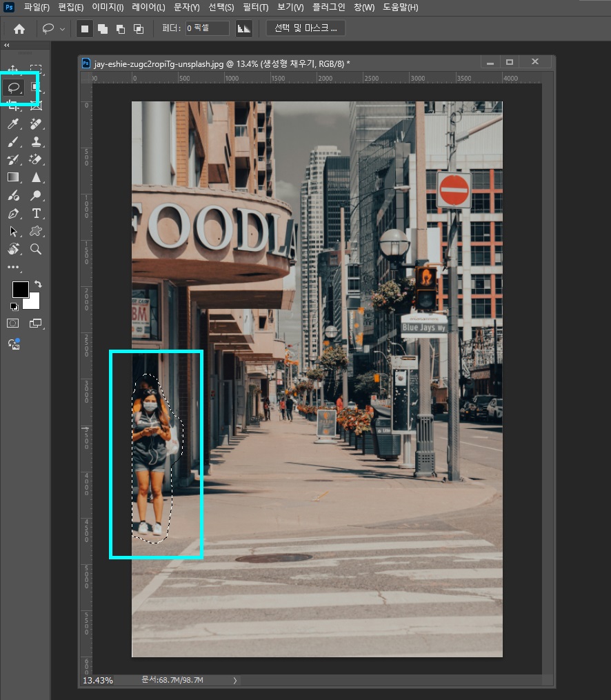The height and width of the screenshot is (700, 611).
Task: Open the 보기(V) menu
Action: (x=290, y=7)
